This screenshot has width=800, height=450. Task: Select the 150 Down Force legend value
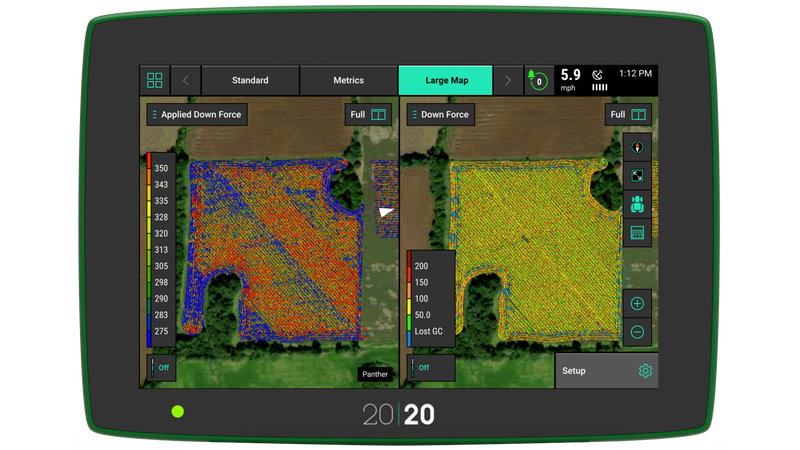[421, 282]
